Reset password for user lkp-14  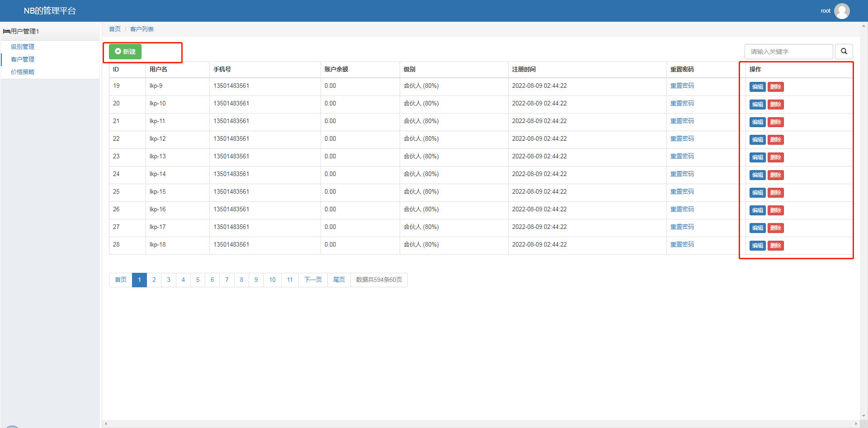pos(682,174)
